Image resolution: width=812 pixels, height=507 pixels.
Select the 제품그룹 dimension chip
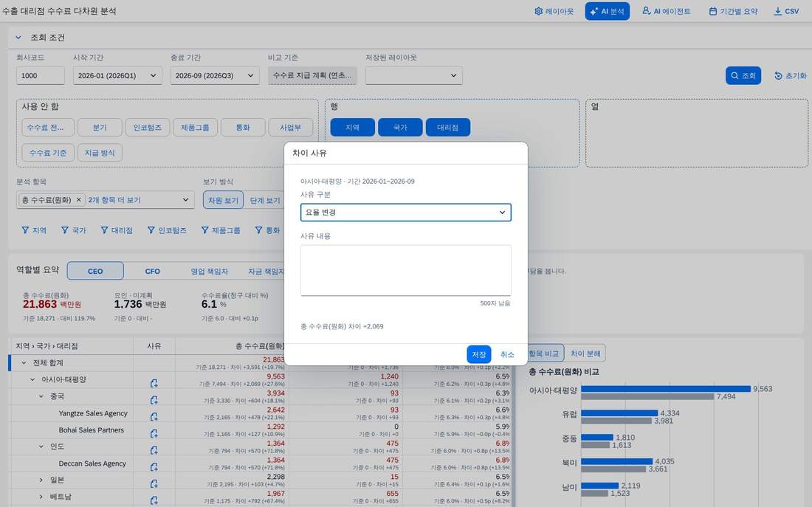[x=195, y=128]
